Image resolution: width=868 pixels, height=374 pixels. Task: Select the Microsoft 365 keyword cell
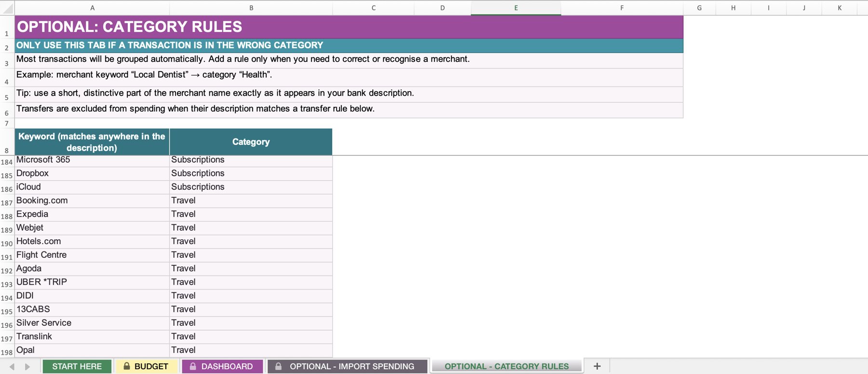click(x=92, y=160)
